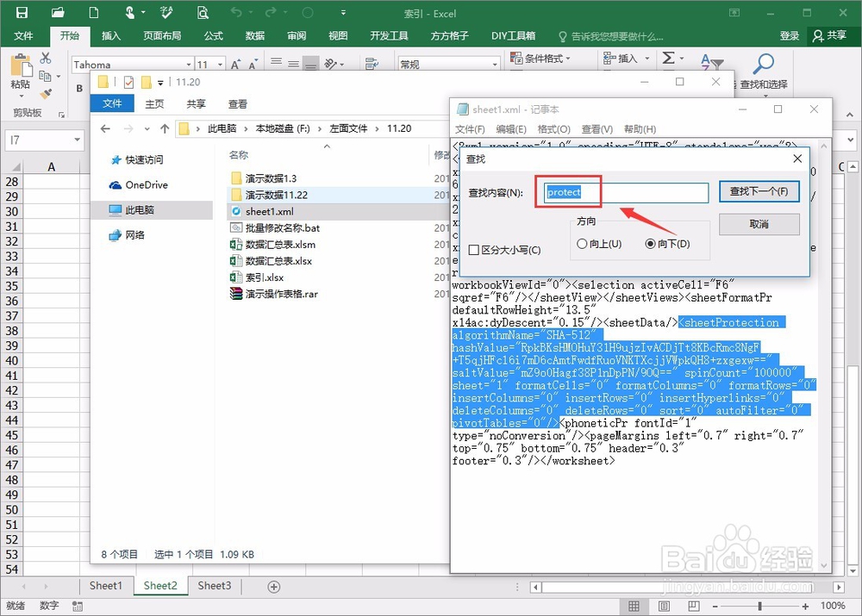
Task: Click the Spelling check icon
Action: point(166,13)
